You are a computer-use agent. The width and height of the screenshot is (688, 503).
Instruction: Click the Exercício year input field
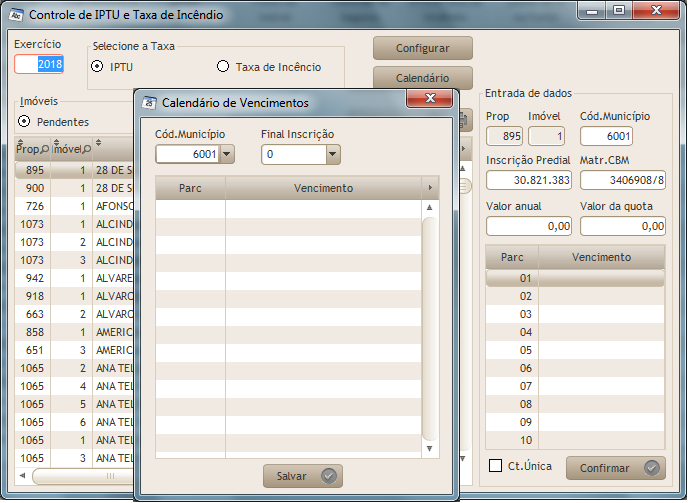coord(39,64)
